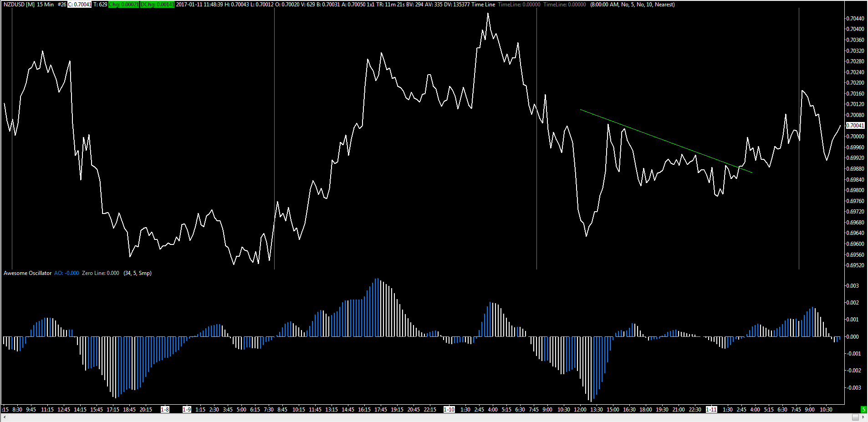868x422 pixels.
Task: Select the green downward trendline on the chart
Action: [666, 141]
